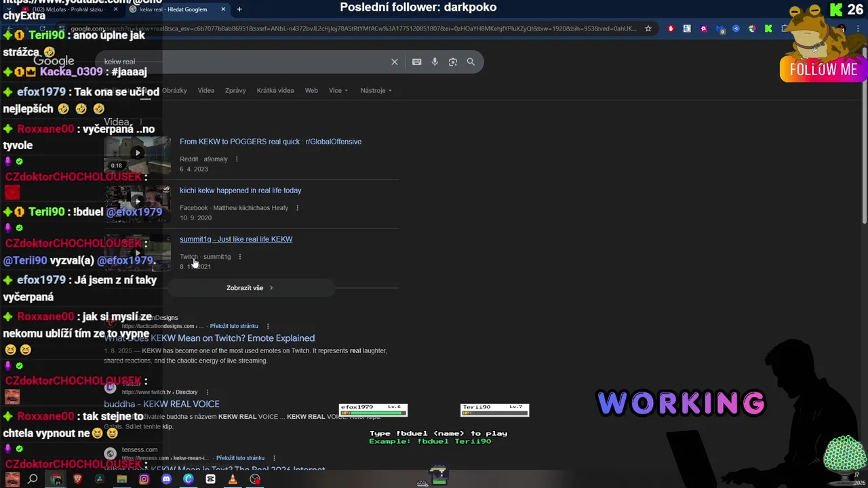Open options for the Reddit video result
The height and width of the screenshot is (488, 868).
pyautogui.click(x=237, y=159)
